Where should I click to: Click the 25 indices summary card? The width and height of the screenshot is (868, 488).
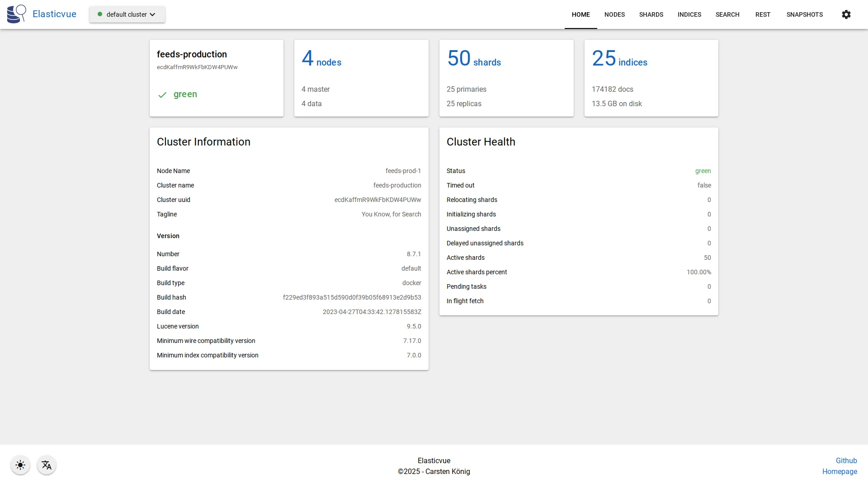[651, 78]
